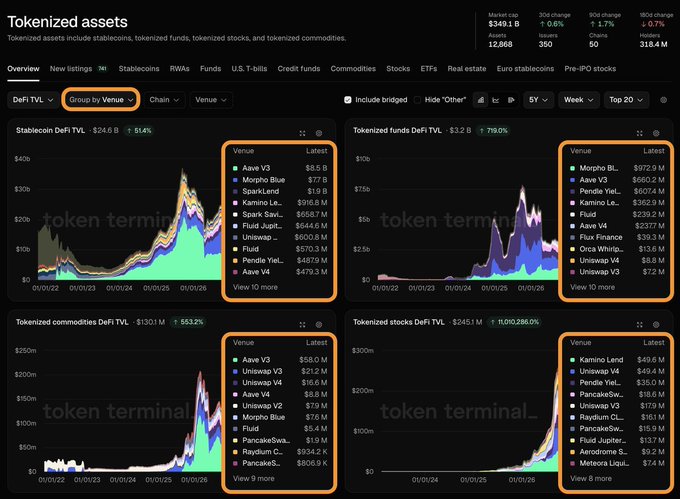This screenshot has width=680, height=499.
Task: Select the stacked bar chart view icon
Action: (x=481, y=100)
